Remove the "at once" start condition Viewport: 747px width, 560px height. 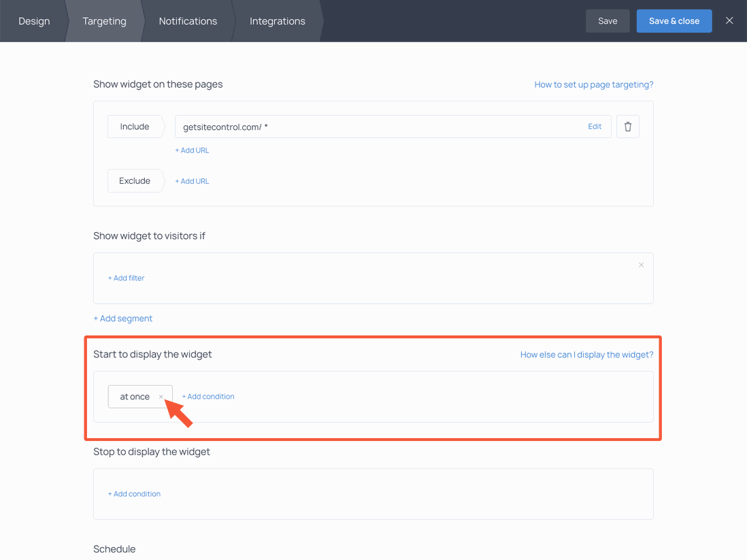[161, 397]
